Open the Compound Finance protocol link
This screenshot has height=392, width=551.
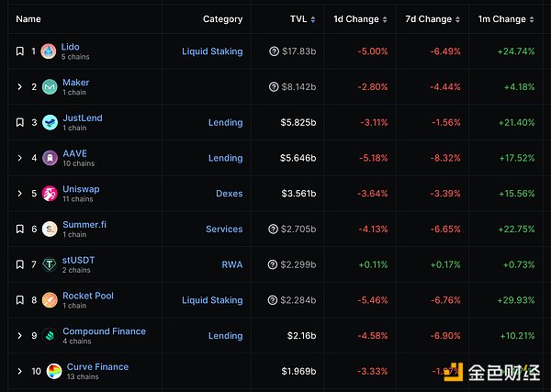click(x=104, y=331)
